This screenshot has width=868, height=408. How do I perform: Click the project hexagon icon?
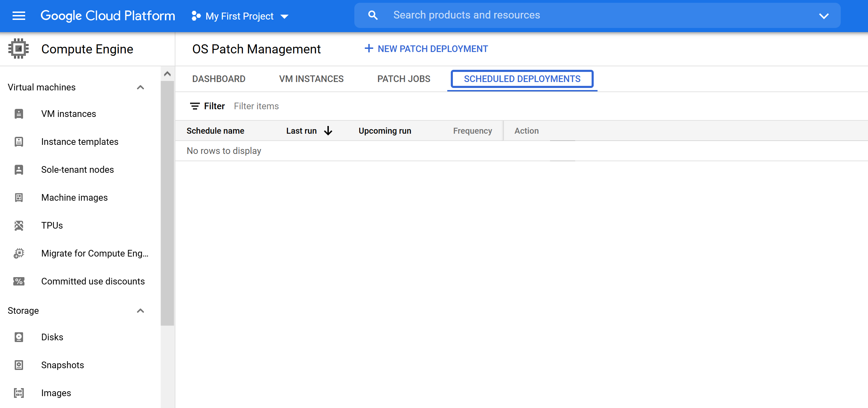(196, 16)
